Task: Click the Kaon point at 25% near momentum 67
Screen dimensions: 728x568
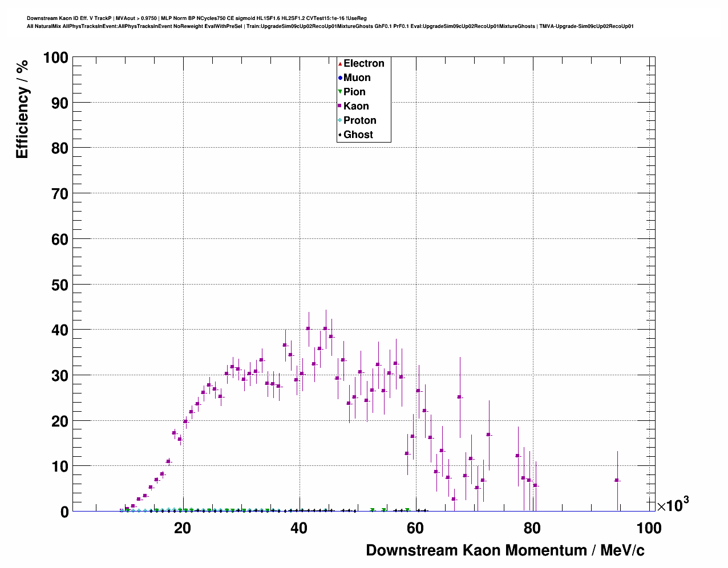Action: click(x=459, y=397)
